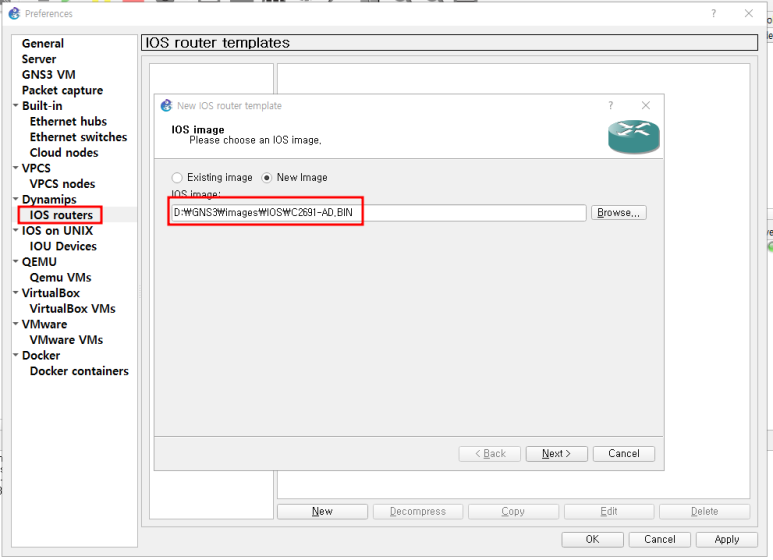Open the Packet capture preferences section

tap(63, 90)
